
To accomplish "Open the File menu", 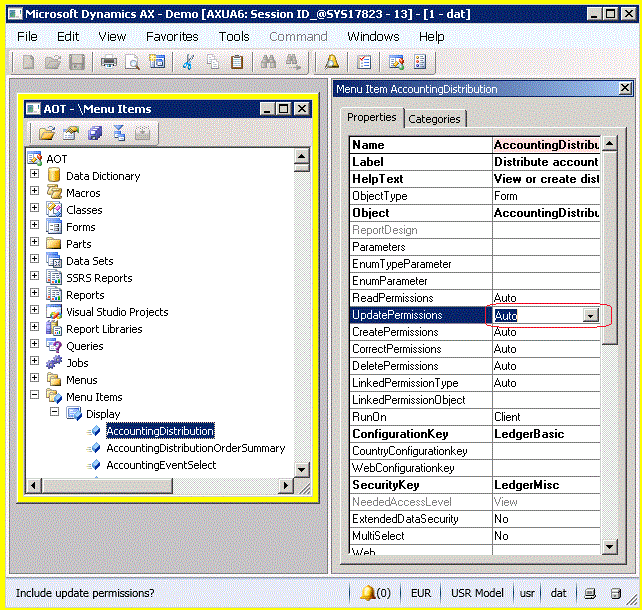I will point(27,36).
